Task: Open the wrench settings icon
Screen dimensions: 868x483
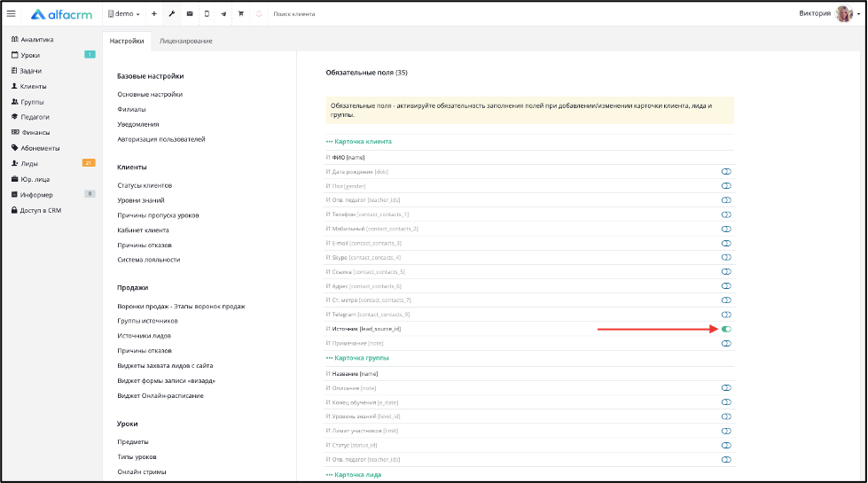Action: pyautogui.click(x=172, y=14)
